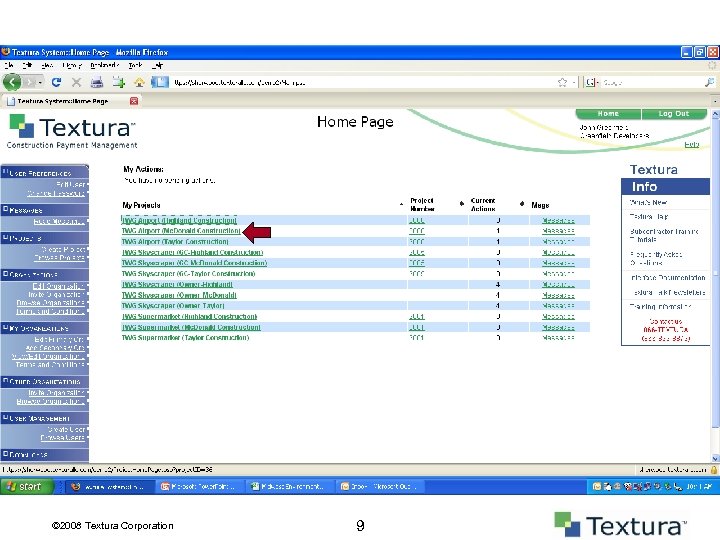
Task: Open the Edit menu
Action: click(28, 65)
